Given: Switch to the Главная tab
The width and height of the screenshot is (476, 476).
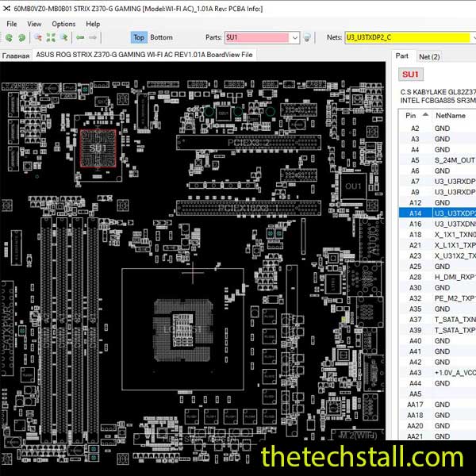Looking at the screenshot, I should point(16,56).
